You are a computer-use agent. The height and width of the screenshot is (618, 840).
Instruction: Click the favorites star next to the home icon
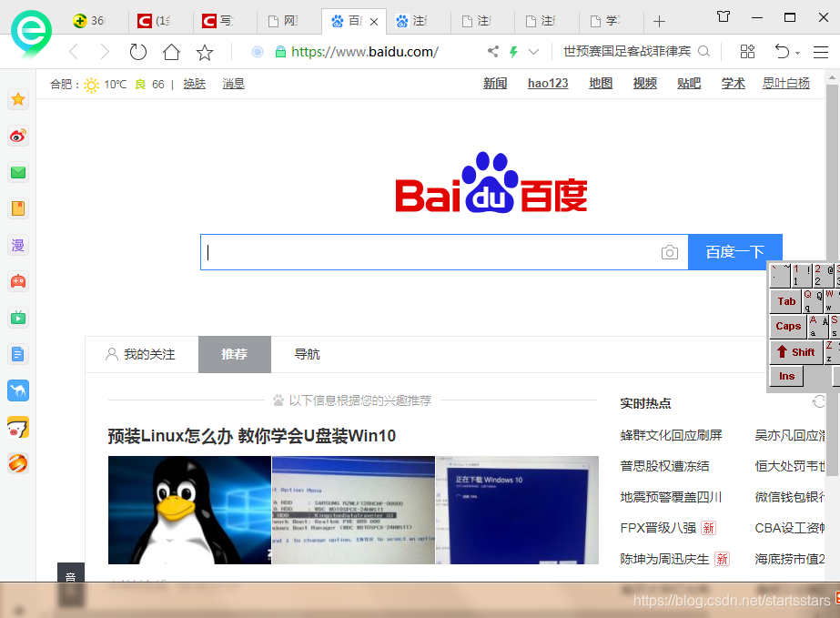click(205, 52)
